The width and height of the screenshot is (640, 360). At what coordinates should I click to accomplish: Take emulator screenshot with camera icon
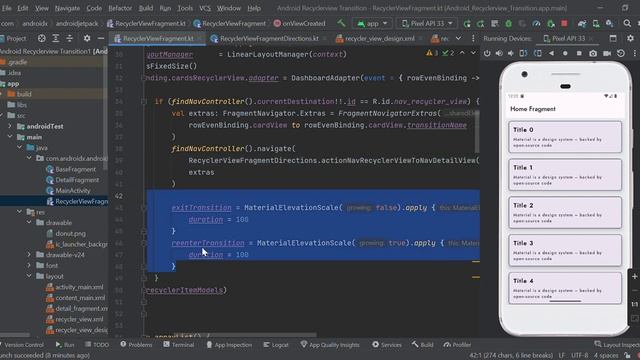[593, 53]
